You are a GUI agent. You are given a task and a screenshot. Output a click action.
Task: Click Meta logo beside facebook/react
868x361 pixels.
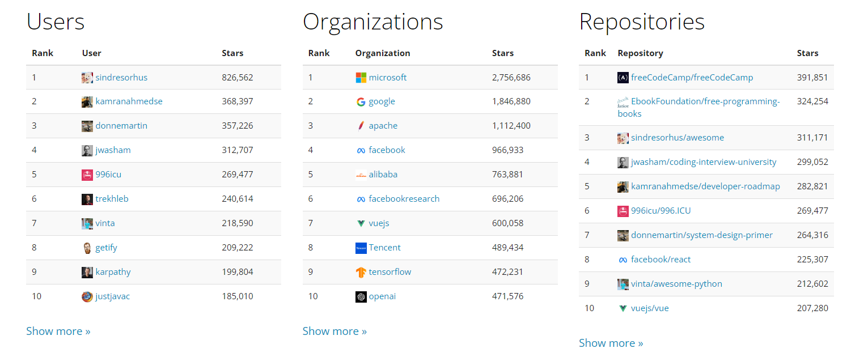pos(623,260)
